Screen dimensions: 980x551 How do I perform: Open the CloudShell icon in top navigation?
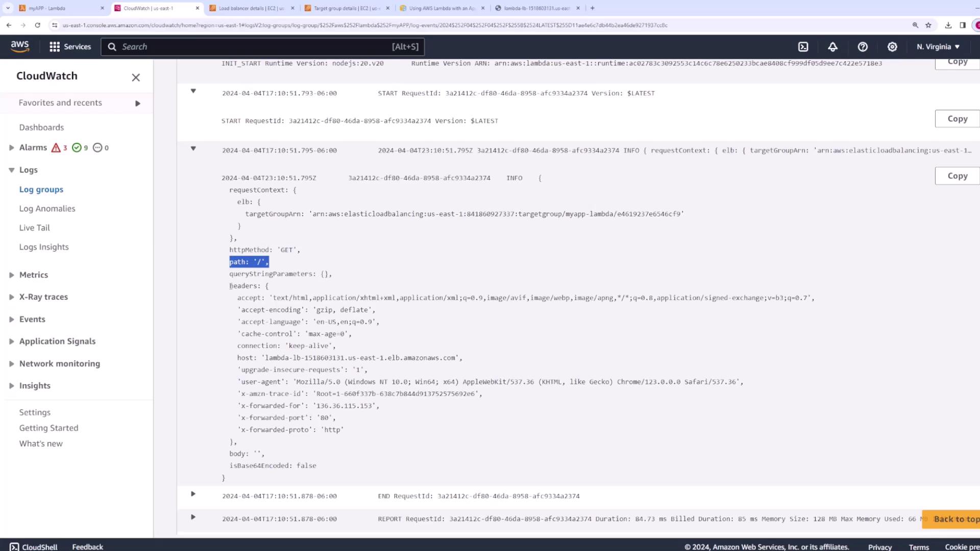pyautogui.click(x=803, y=46)
